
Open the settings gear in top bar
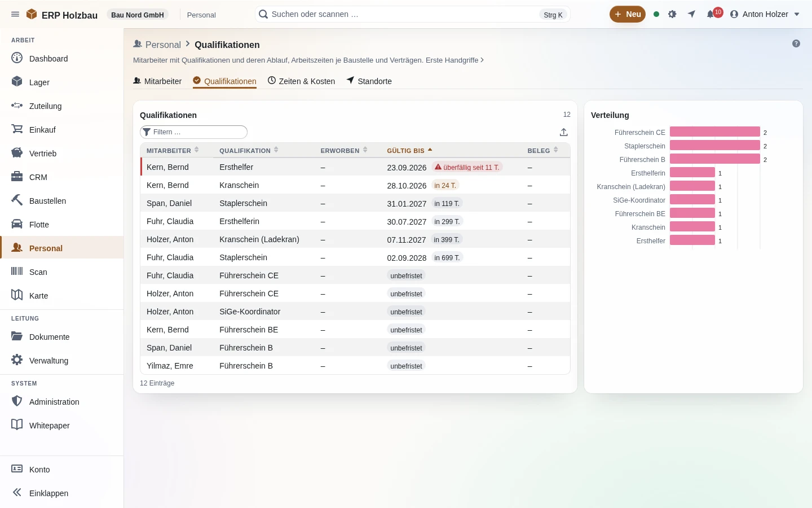672,14
